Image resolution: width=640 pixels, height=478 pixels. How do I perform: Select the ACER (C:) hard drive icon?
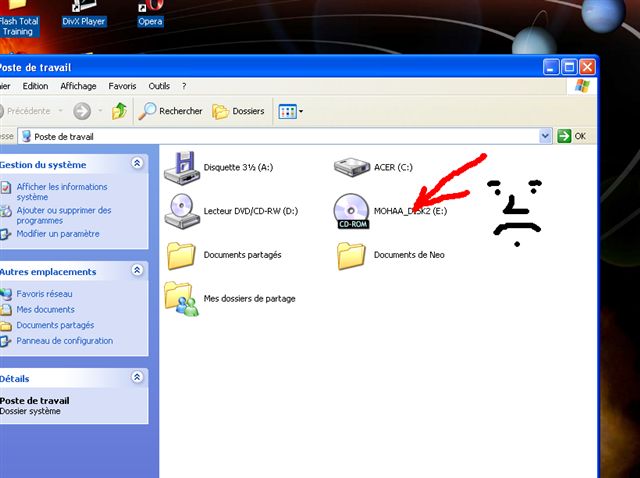click(x=351, y=167)
